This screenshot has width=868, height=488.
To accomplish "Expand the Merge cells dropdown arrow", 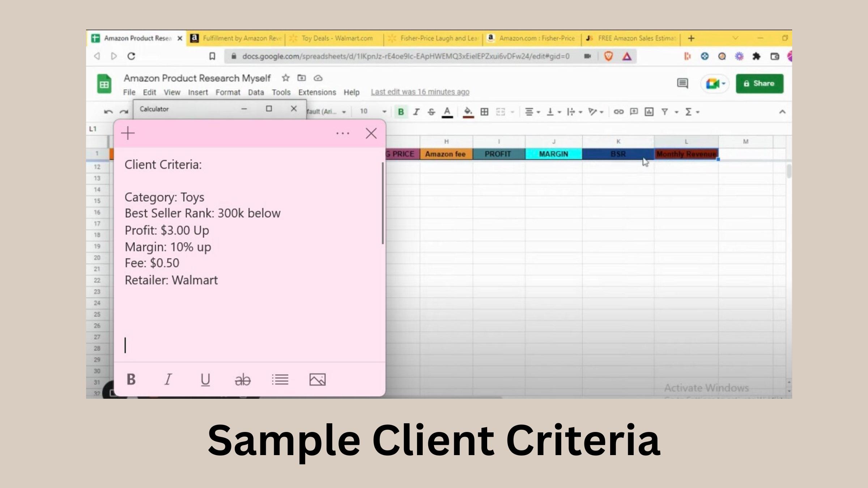I will pyautogui.click(x=512, y=112).
